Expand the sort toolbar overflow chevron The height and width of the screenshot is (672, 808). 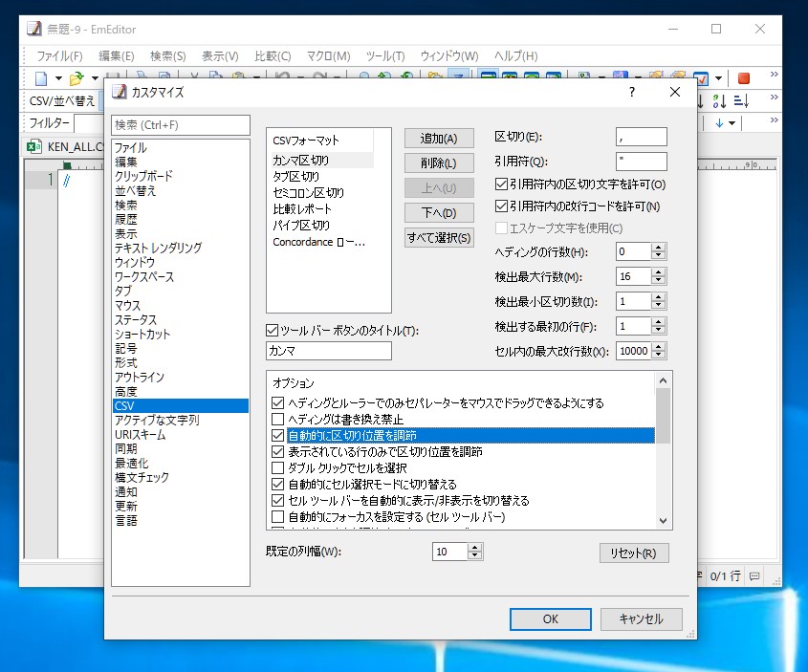pos(771,97)
